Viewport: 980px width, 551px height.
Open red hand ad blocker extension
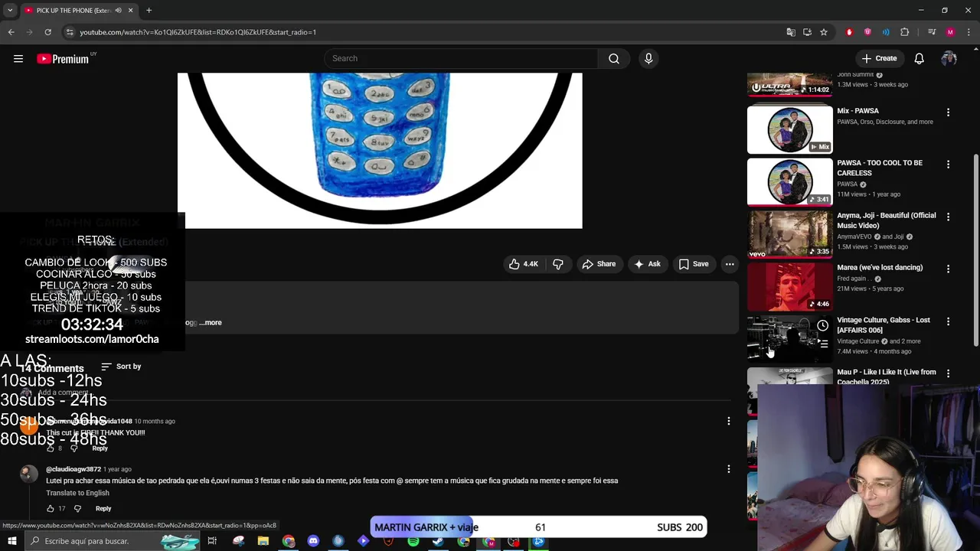pos(849,32)
